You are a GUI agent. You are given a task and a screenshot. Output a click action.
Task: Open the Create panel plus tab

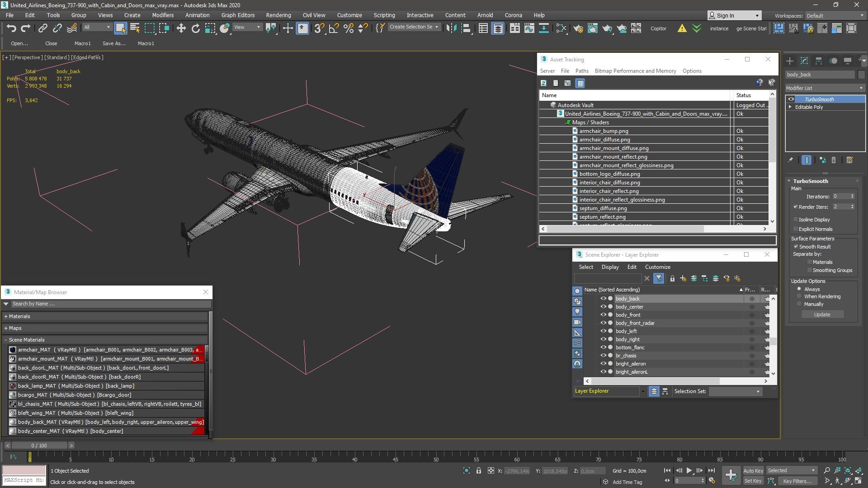(x=789, y=61)
